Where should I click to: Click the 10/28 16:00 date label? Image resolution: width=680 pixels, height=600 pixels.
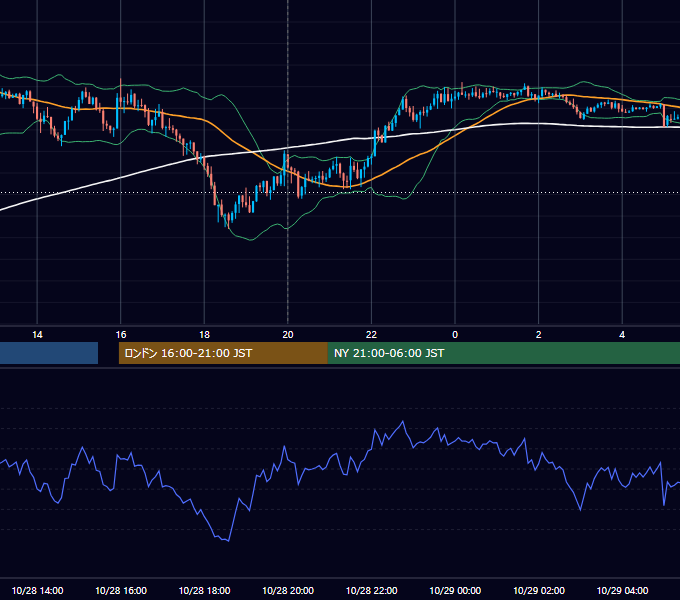point(121,590)
